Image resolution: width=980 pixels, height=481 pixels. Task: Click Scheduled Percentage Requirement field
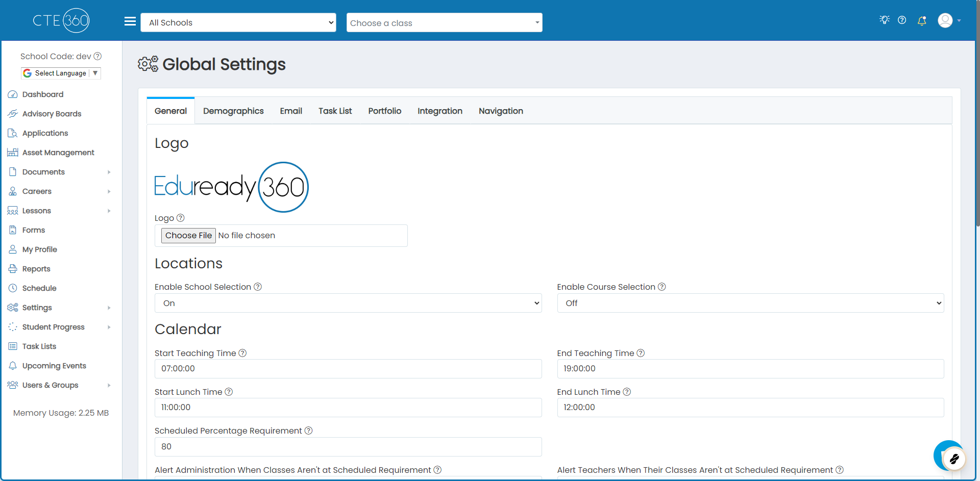[348, 447]
